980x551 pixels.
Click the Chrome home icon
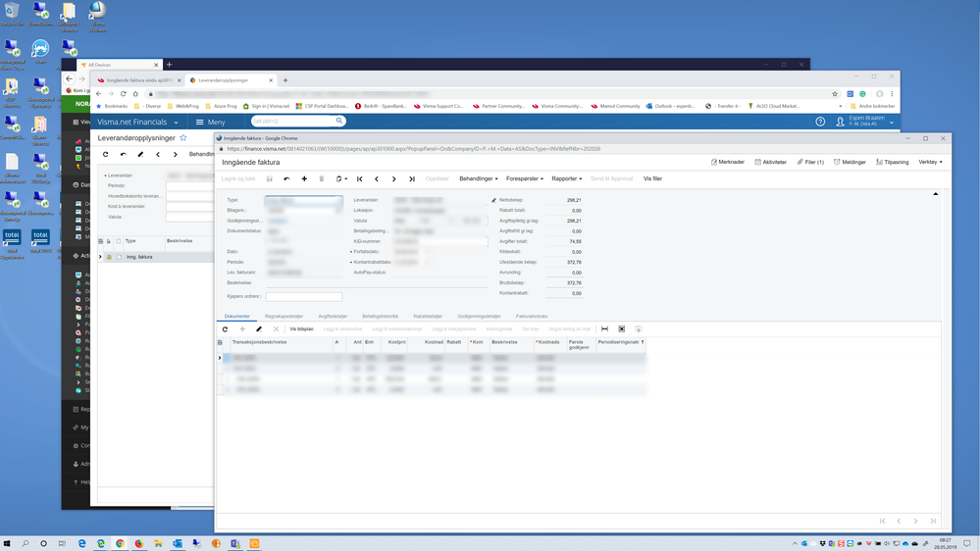point(135,94)
